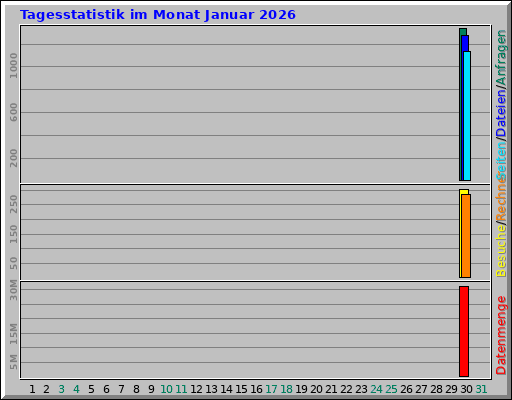Click the orange Rechner bar
512x400 pixels.
click(466, 236)
